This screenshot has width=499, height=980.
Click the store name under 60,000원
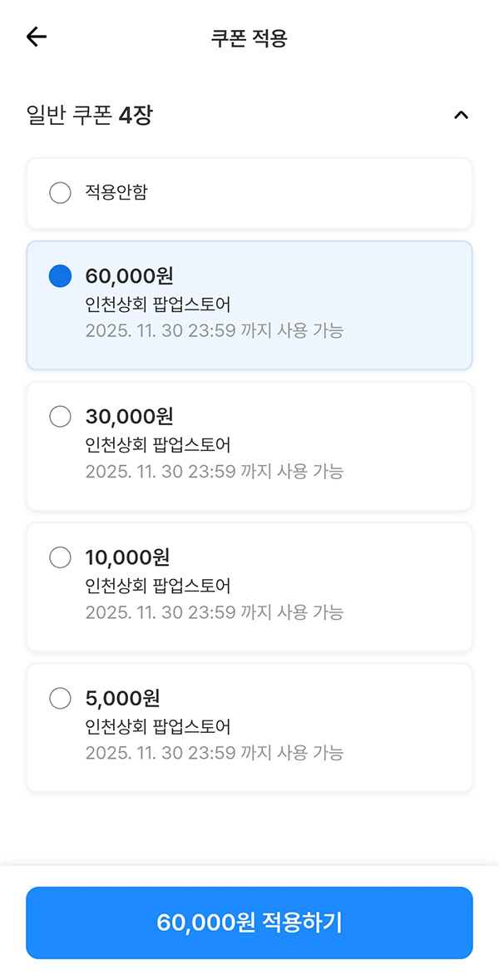click(158, 304)
